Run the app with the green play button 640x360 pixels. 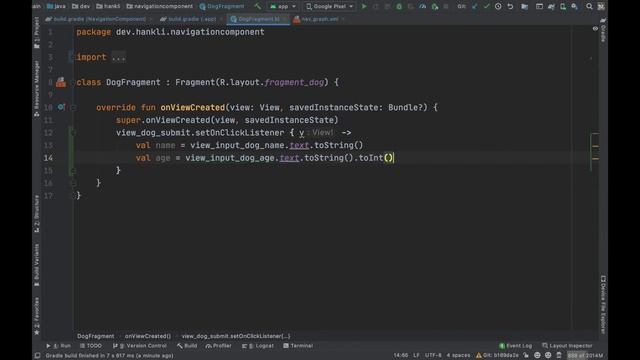364,6
